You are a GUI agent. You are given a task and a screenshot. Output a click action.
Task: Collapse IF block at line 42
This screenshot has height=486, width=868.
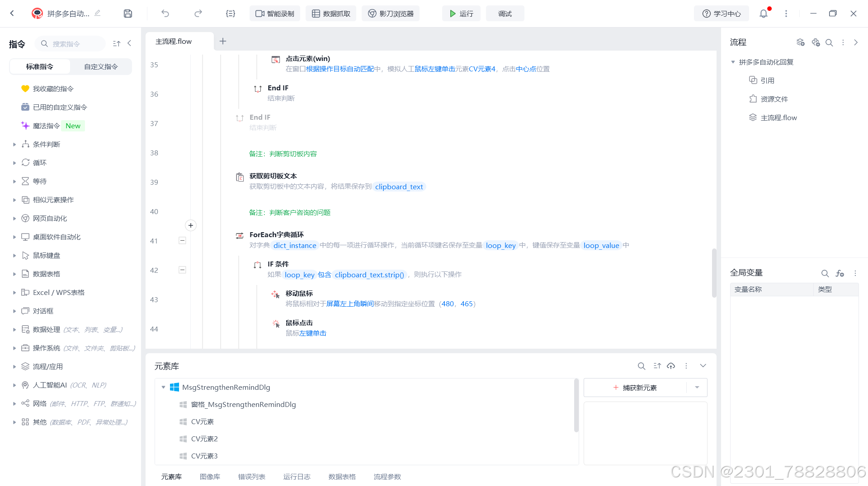(x=182, y=270)
